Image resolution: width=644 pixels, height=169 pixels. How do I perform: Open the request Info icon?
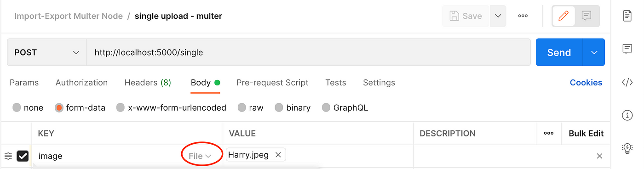tap(627, 115)
